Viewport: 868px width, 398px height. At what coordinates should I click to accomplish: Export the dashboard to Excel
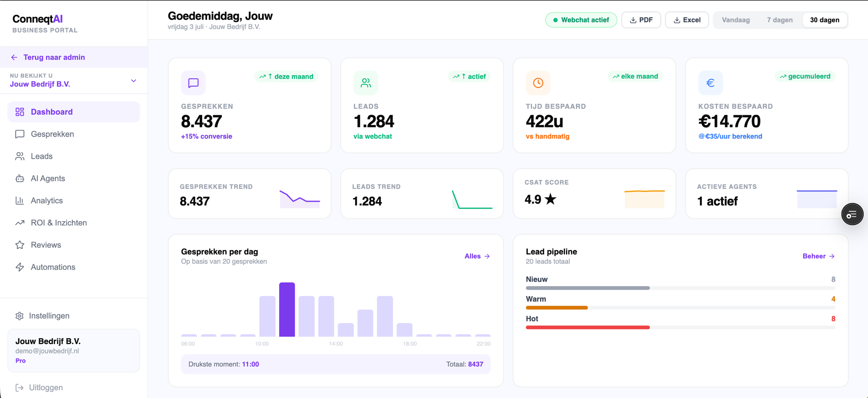[x=687, y=20]
